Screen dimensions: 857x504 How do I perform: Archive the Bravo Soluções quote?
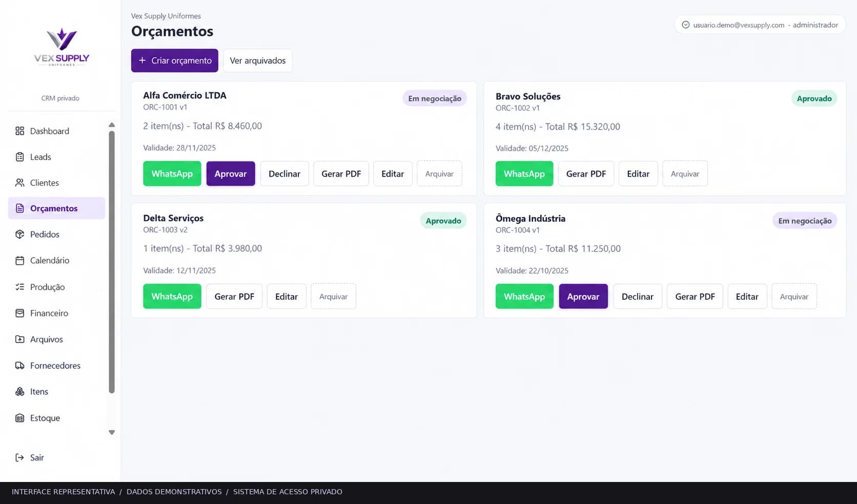pos(685,174)
